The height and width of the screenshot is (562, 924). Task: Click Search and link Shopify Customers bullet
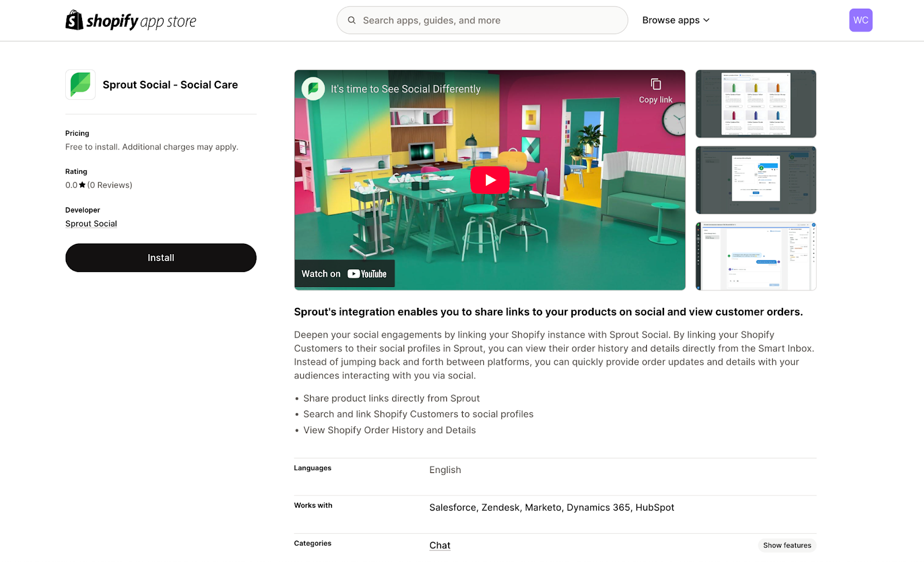pyautogui.click(x=418, y=414)
